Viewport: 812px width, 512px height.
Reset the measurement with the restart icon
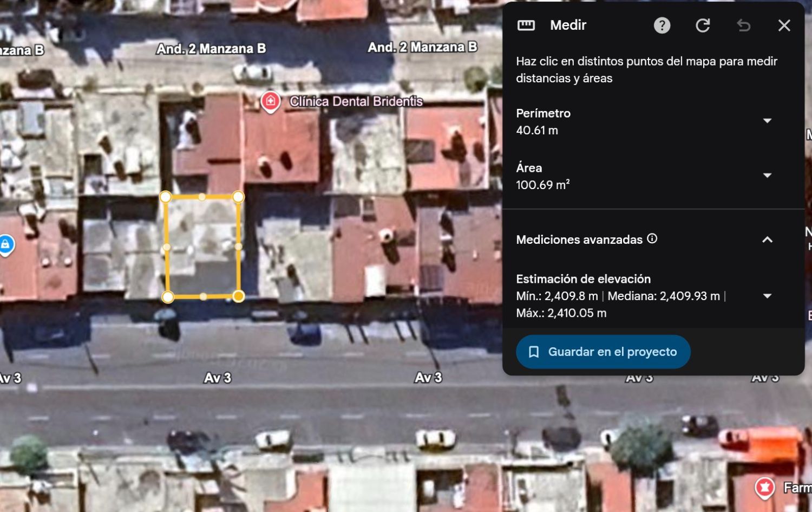tap(703, 25)
